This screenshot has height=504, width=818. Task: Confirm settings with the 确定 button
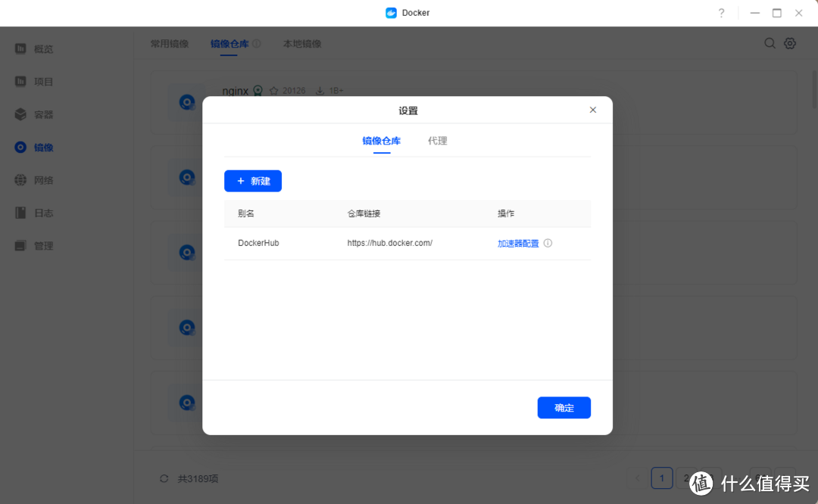[x=564, y=407]
